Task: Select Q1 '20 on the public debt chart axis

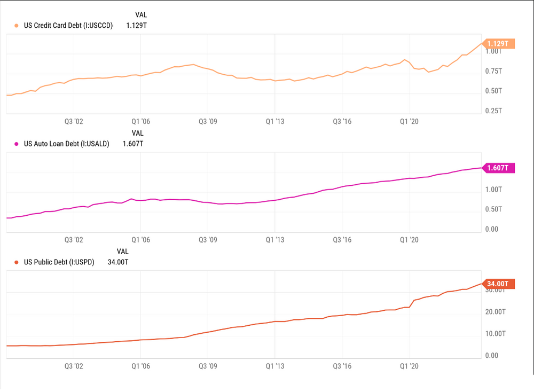Action: pyautogui.click(x=409, y=366)
